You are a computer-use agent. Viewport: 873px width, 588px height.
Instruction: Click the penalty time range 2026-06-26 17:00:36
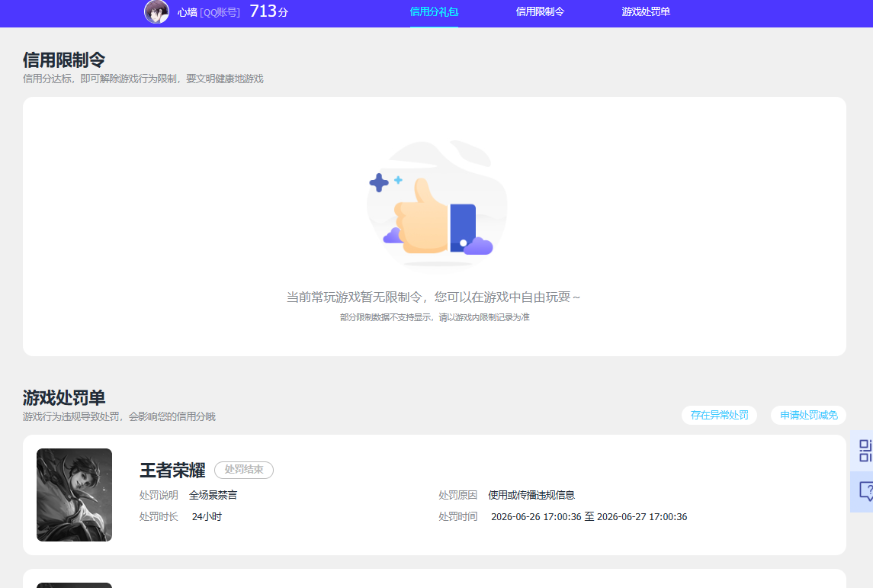[x=536, y=517]
